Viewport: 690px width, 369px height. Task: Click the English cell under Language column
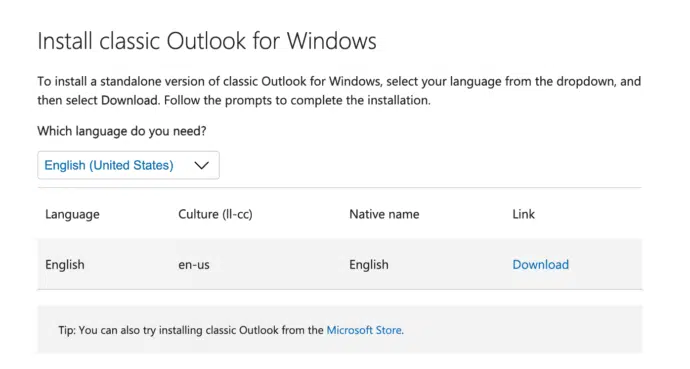pyautogui.click(x=65, y=265)
